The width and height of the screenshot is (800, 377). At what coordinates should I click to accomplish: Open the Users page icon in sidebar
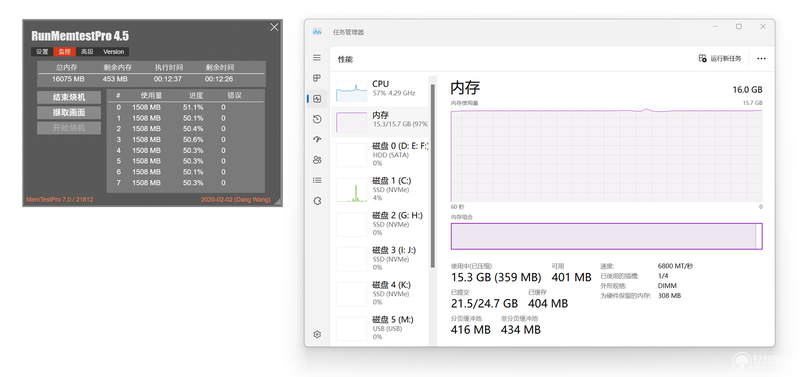[x=317, y=160]
